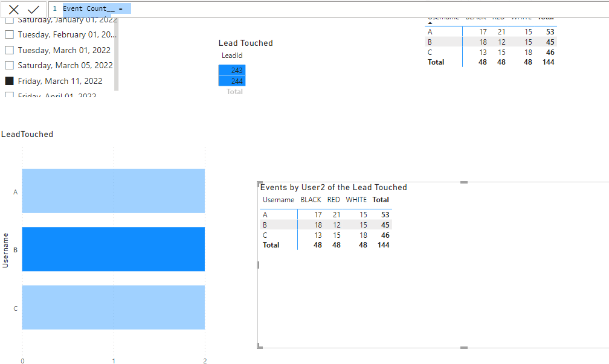609x364 pixels.
Task: Click the LeadTouched chart title
Action: (x=27, y=134)
